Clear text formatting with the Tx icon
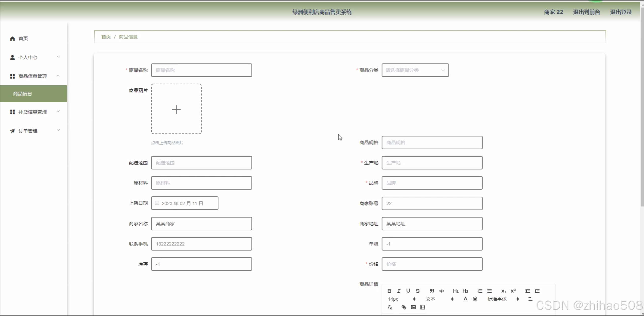644x316 pixels. click(389, 307)
